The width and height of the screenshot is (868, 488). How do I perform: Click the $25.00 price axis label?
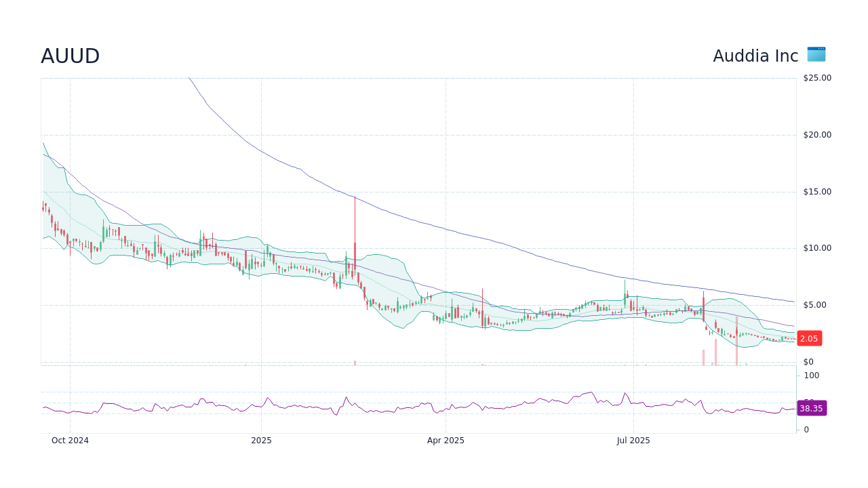click(x=817, y=78)
